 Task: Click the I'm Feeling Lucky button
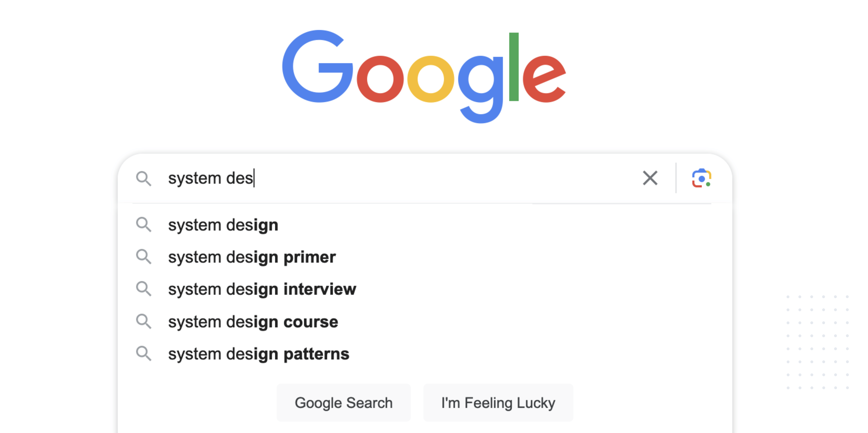point(498,403)
